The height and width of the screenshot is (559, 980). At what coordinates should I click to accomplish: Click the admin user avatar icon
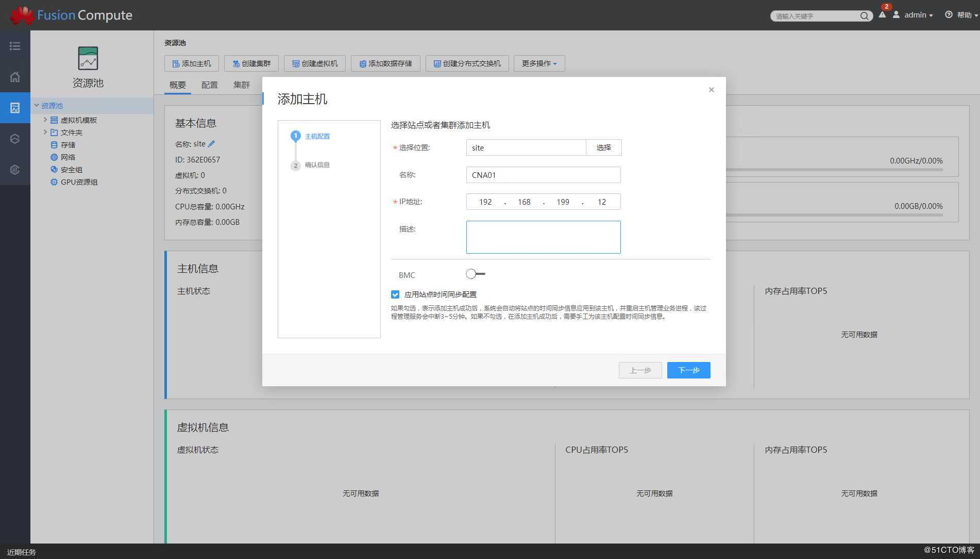pyautogui.click(x=897, y=14)
